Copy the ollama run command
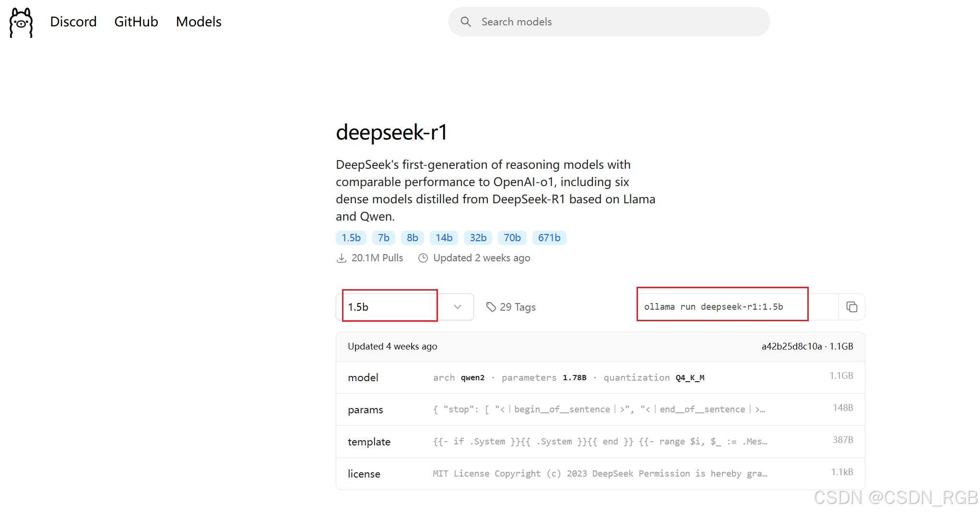This screenshot has width=980, height=514. coord(851,307)
